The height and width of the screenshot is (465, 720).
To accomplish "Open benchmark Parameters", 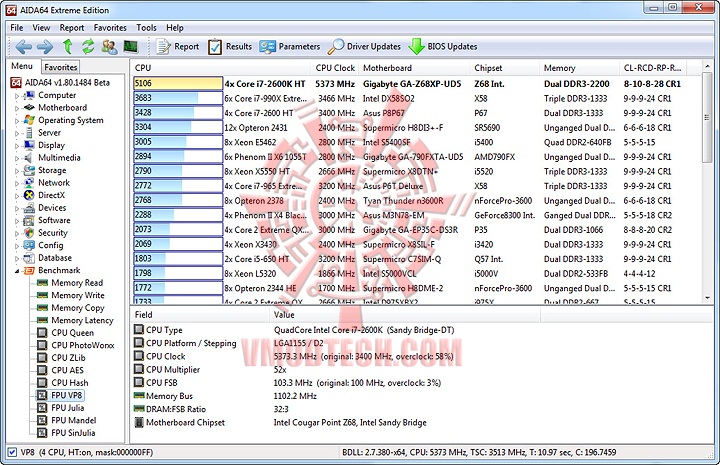I will pyautogui.click(x=290, y=46).
